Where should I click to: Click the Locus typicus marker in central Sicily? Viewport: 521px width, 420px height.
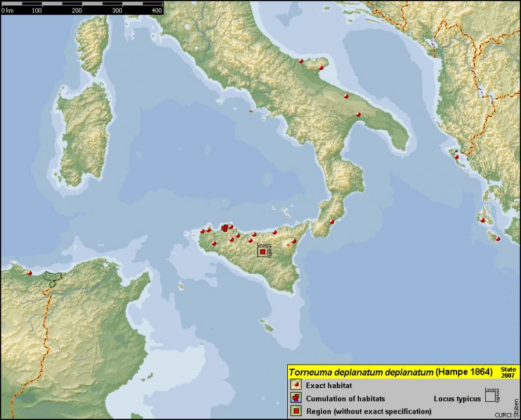pos(263,251)
